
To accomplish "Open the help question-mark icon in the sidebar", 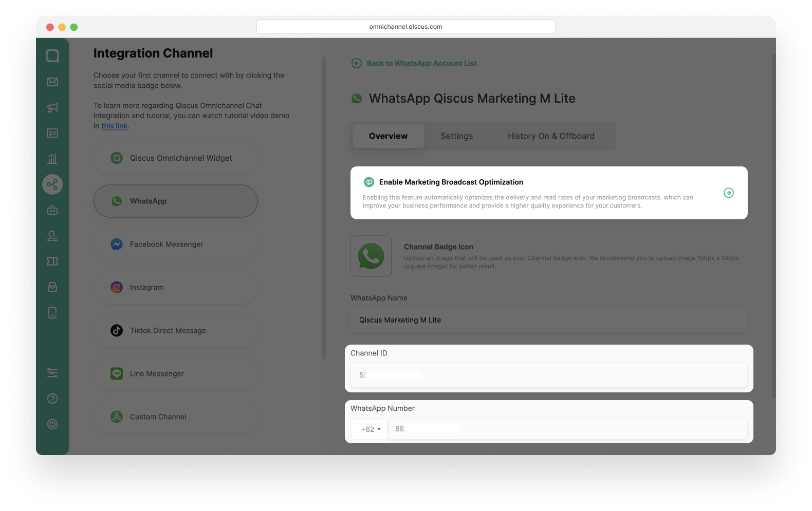I will [x=52, y=399].
